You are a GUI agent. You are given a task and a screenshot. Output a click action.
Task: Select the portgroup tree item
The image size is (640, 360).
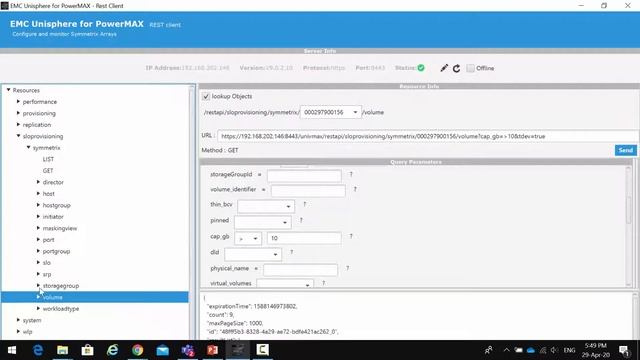point(56,251)
